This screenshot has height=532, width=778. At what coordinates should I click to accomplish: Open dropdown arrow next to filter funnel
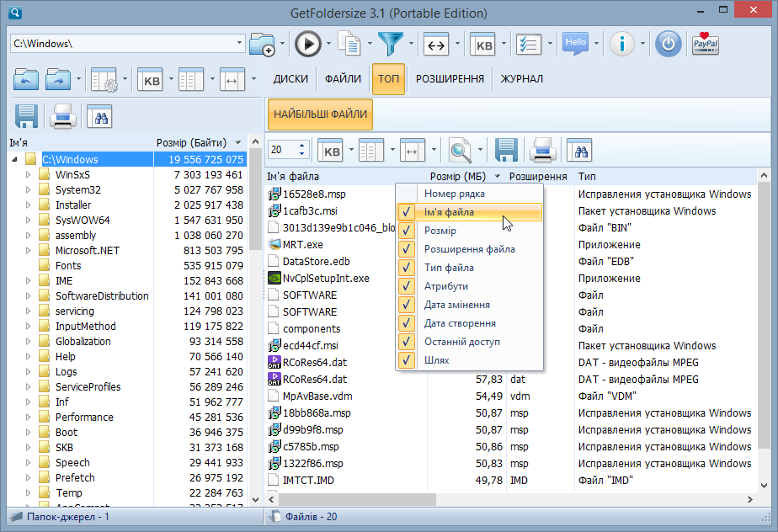pos(411,44)
